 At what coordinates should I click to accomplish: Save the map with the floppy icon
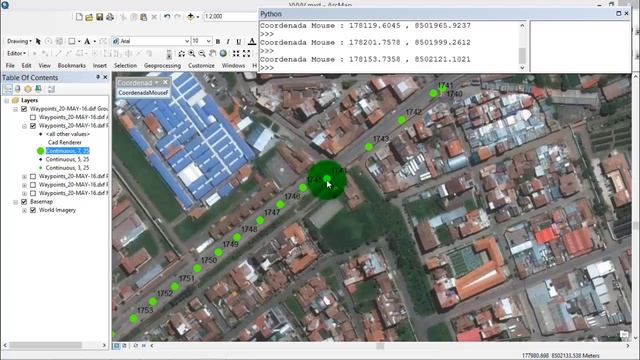(100, 17)
